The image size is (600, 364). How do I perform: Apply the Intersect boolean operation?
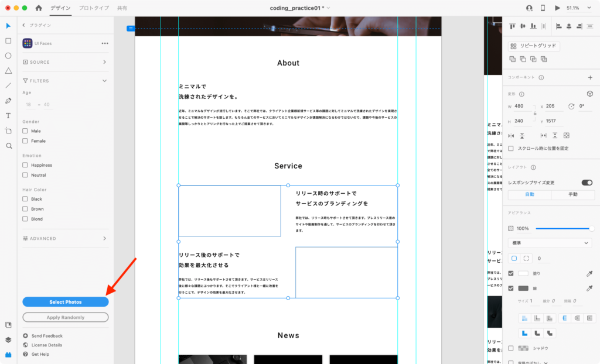pyautogui.click(x=533, y=59)
